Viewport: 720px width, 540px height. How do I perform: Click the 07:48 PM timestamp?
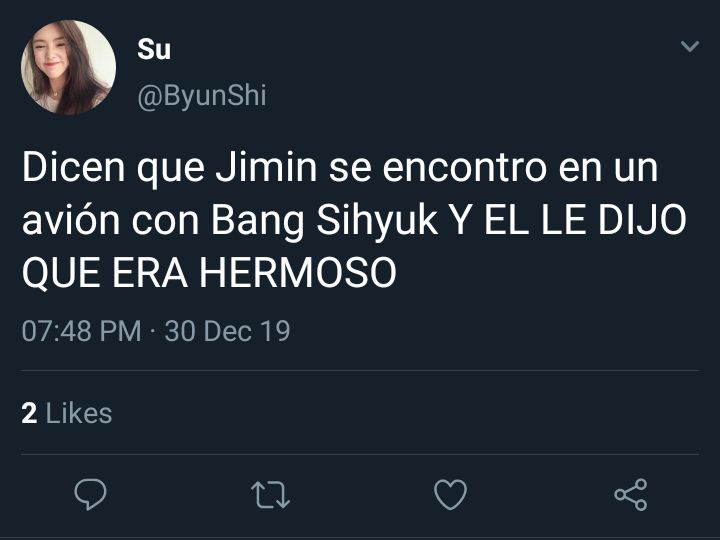81,331
